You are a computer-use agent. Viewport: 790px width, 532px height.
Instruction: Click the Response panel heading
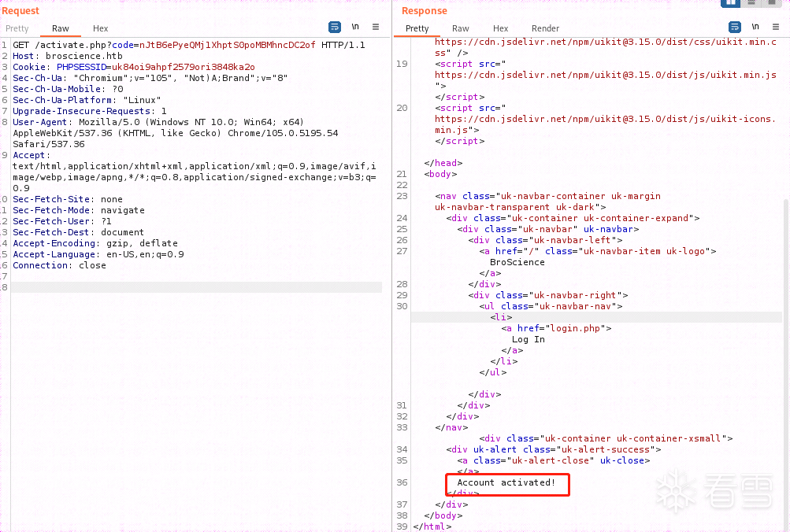pyautogui.click(x=425, y=10)
